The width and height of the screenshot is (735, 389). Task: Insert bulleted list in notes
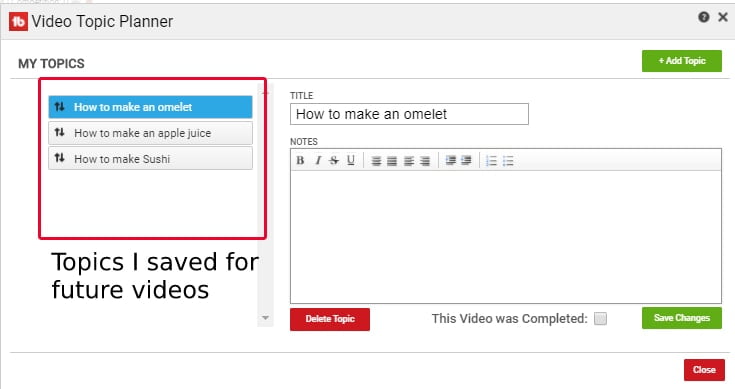click(508, 161)
